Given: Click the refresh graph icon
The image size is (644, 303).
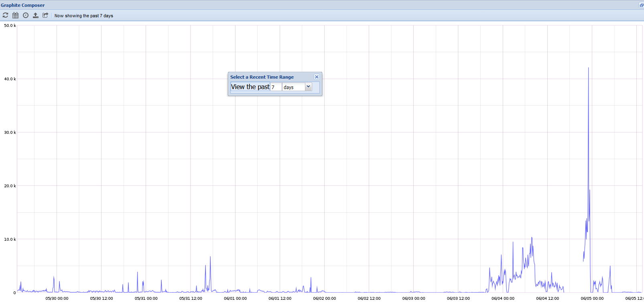Looking at the screenshot, I should click(5, 15).
